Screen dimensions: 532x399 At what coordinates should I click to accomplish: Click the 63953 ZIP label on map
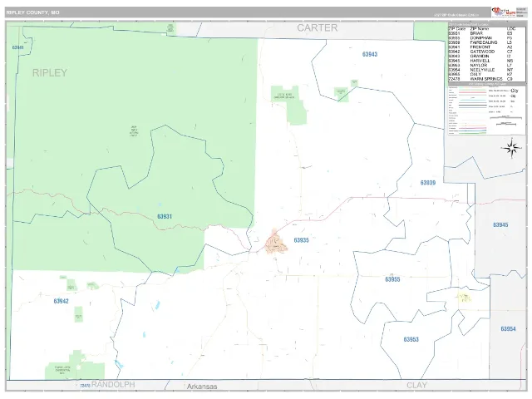[411, 339]
